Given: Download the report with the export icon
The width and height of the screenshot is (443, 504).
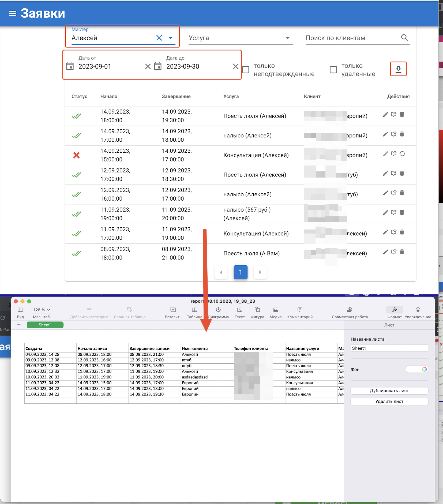Looking at the screenshot, I should 398,69.
